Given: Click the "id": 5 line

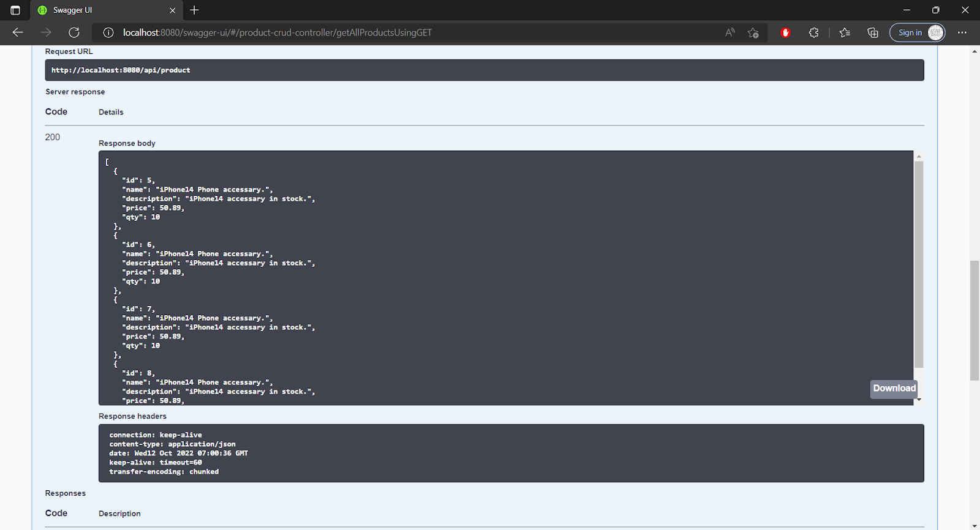Looking at the screenshot, I should coord(138,181).
